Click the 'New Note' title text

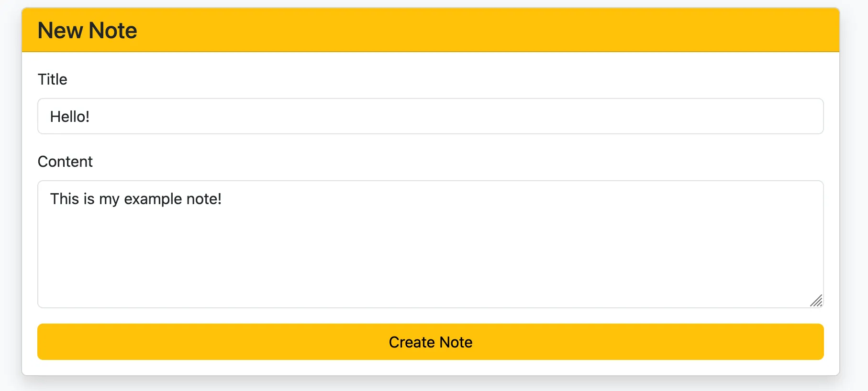(87, 30)
